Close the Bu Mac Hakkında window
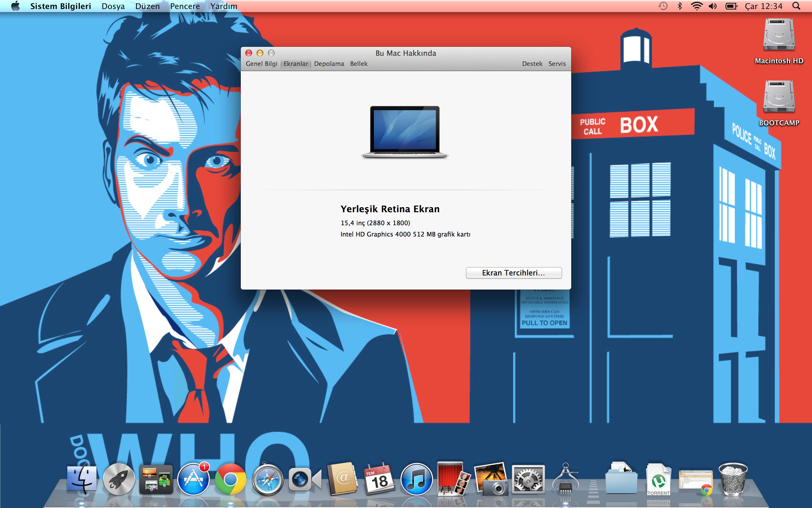 tap(249, 53)
